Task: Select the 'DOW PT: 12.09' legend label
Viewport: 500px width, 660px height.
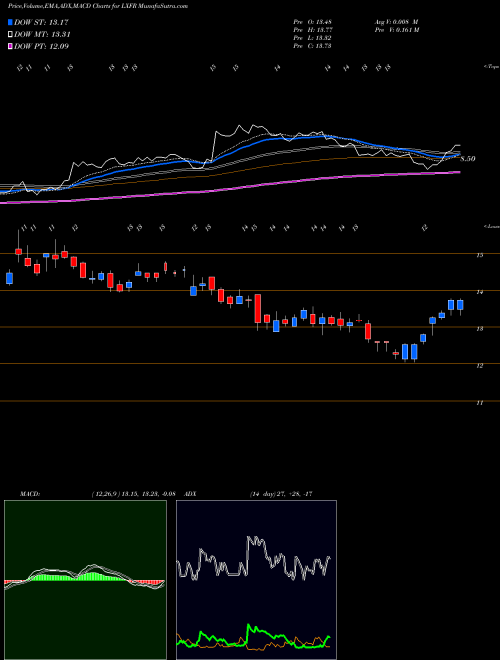Action: (41, 46)
